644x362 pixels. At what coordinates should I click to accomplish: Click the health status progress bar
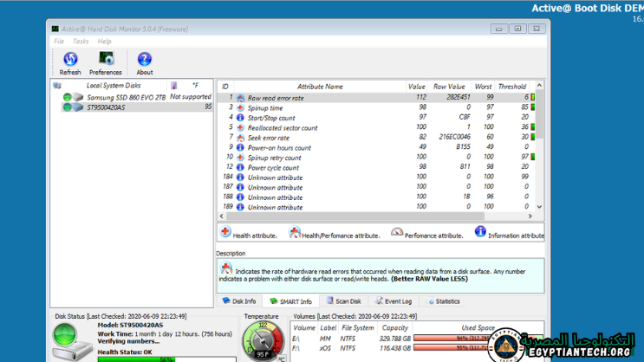tap(166, 359)
